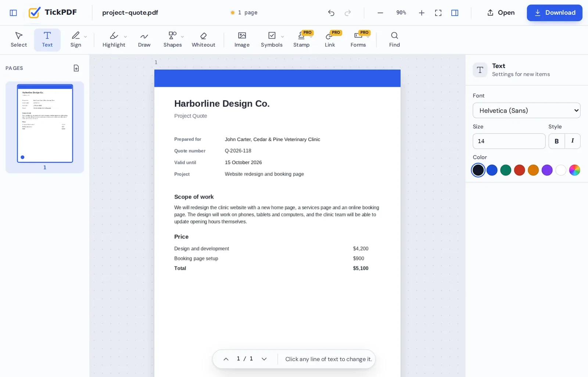Expand the Shapes dropdown arrow

182,37
